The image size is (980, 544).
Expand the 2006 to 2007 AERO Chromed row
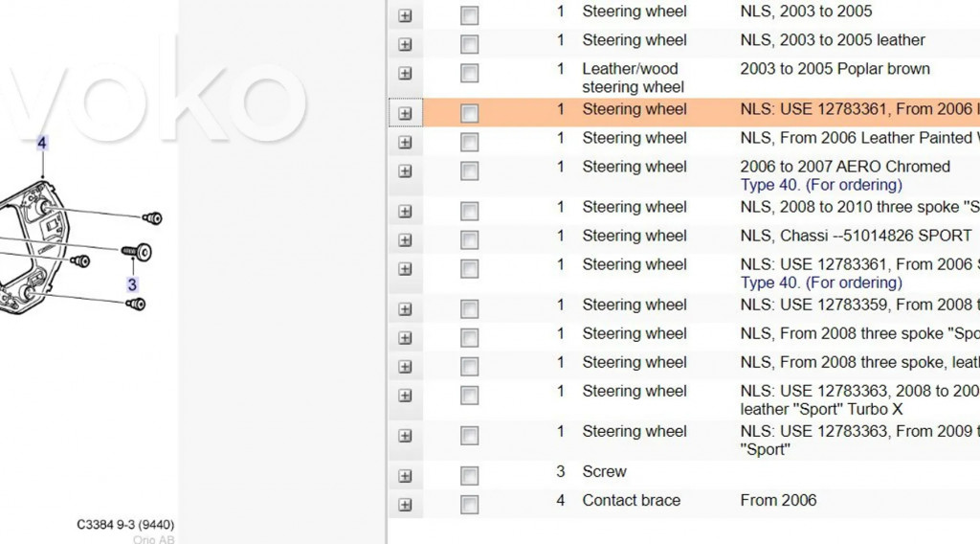point(405,171)
